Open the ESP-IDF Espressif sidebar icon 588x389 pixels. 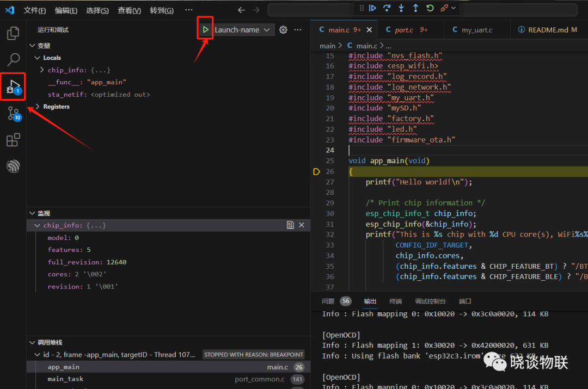[x=13, y=166]
